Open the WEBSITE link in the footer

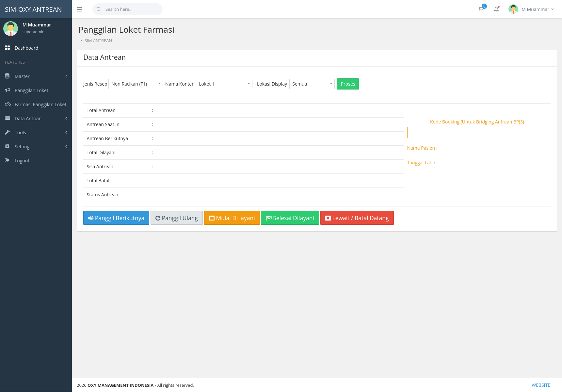click(x=541, y=385)
